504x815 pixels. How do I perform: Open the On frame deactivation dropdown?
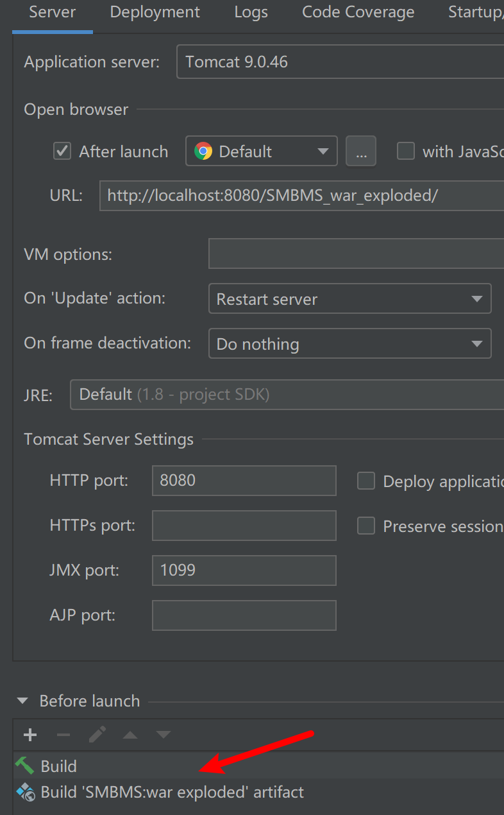349,344
